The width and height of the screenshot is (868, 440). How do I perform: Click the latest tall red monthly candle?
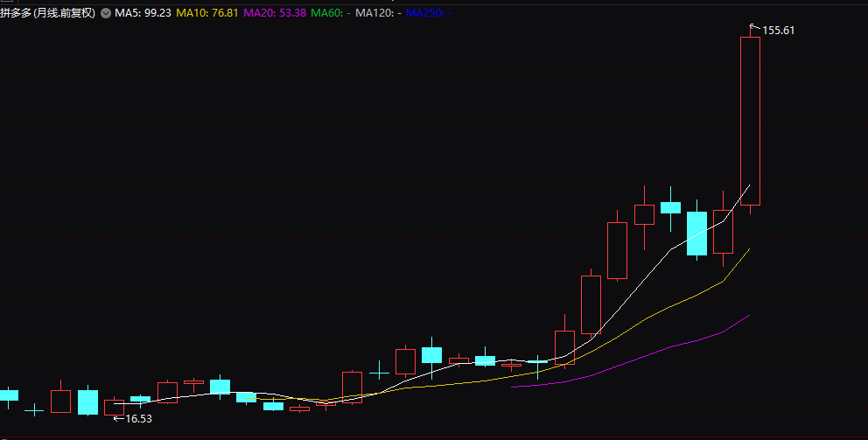point(750,121)
